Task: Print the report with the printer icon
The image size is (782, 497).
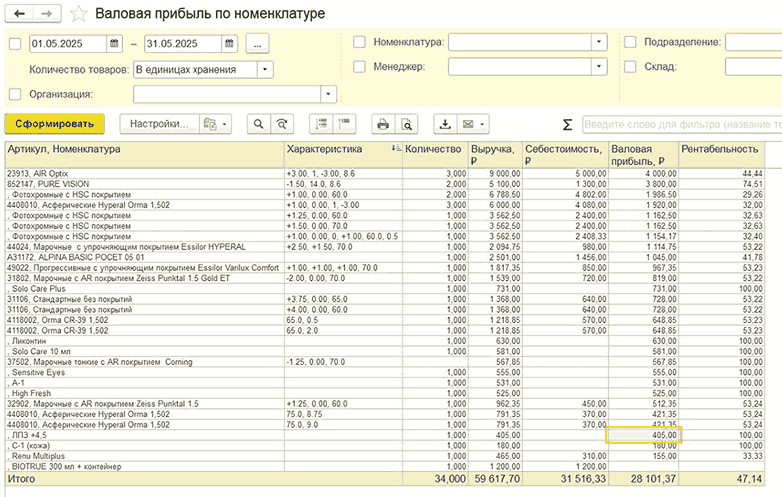Action: 383,124
